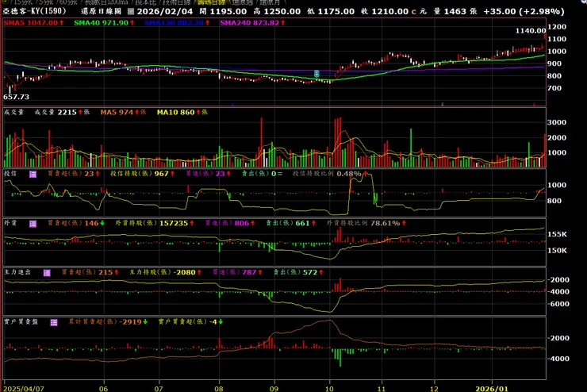Open the 買戶買賣盤 panel settings icon
Image resolution: width=587 pixels, height=392 pixels.
click(54, 322)
